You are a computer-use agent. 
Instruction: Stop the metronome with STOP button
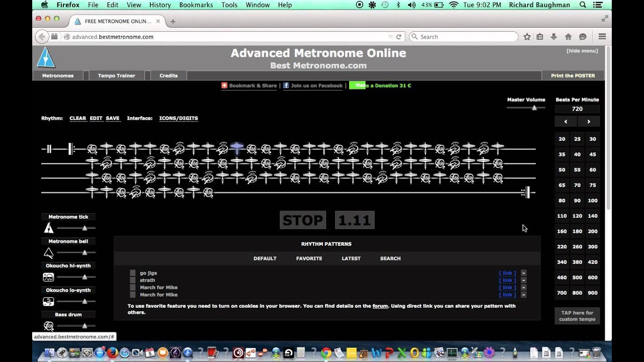point(303,220)
